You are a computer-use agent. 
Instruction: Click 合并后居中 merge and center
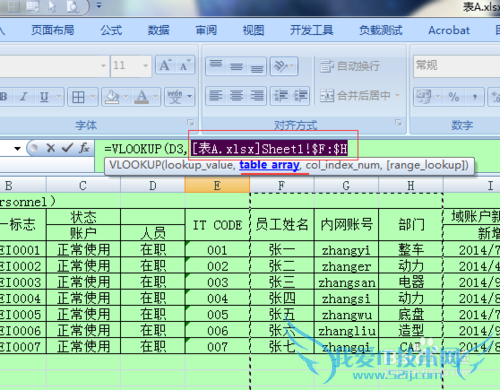click(x=355, y=96)
